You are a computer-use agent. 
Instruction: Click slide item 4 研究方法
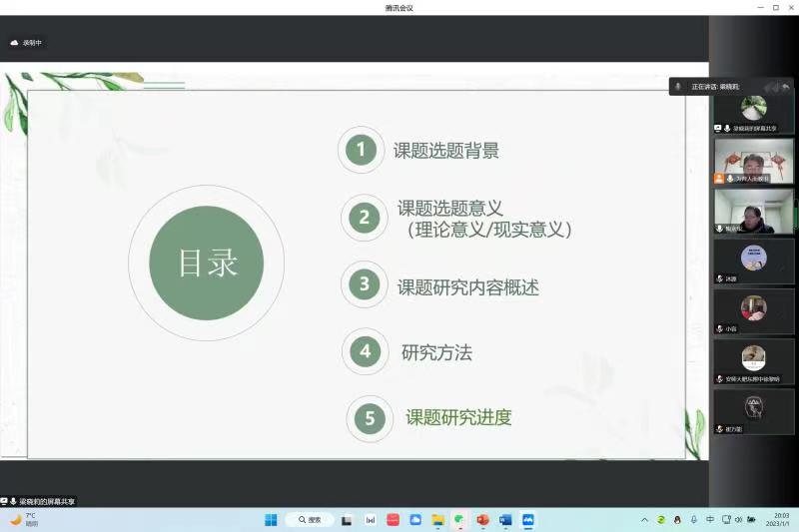click(x=436, y=352)
